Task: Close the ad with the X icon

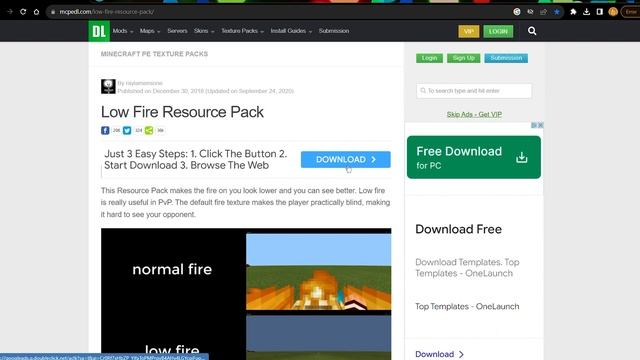Action: pyautogui.click(x=540, y=125)
